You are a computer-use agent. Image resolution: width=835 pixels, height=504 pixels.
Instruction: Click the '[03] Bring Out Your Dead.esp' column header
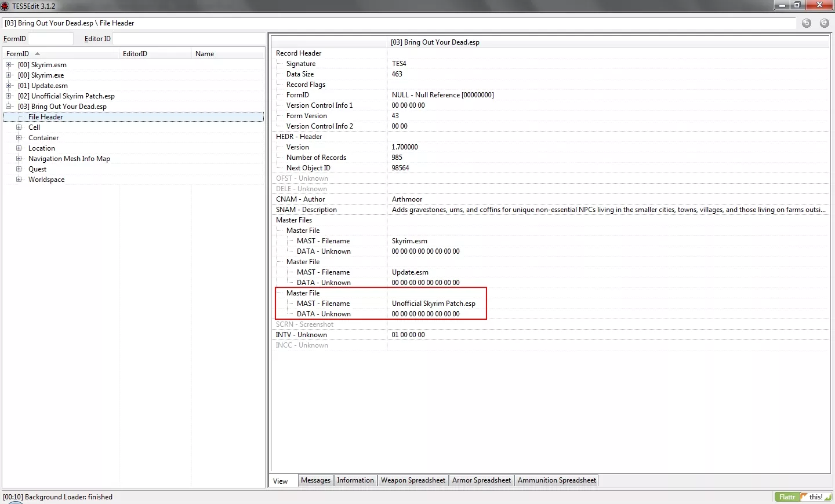[x=608, y=42]
